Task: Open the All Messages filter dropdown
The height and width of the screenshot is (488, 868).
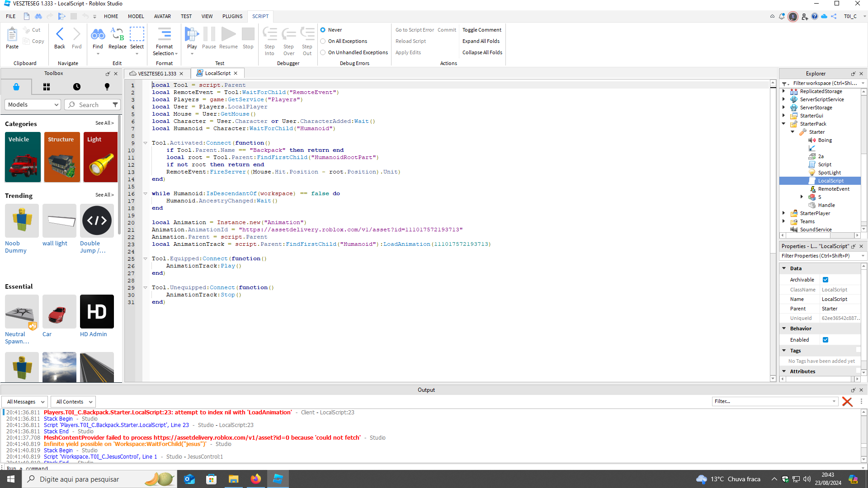Action: click(25, 402)
